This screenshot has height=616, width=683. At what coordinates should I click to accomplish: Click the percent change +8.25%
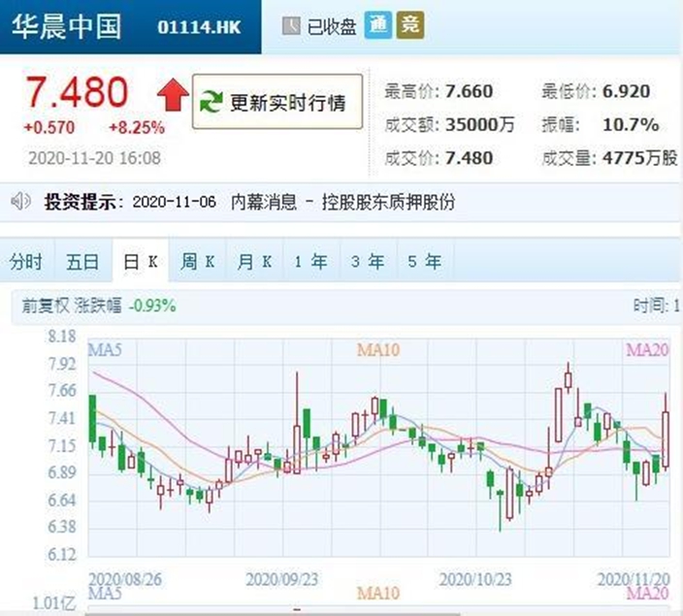tap(137, 128)
